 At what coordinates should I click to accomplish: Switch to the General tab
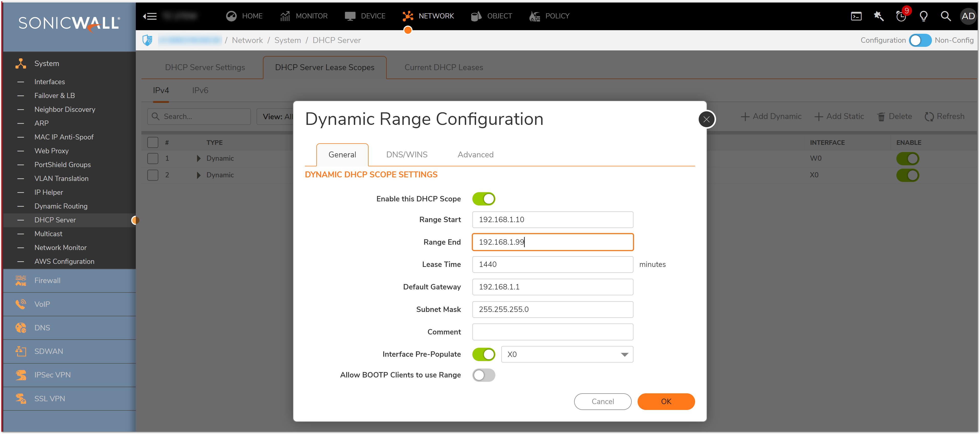tap(342, 155)
